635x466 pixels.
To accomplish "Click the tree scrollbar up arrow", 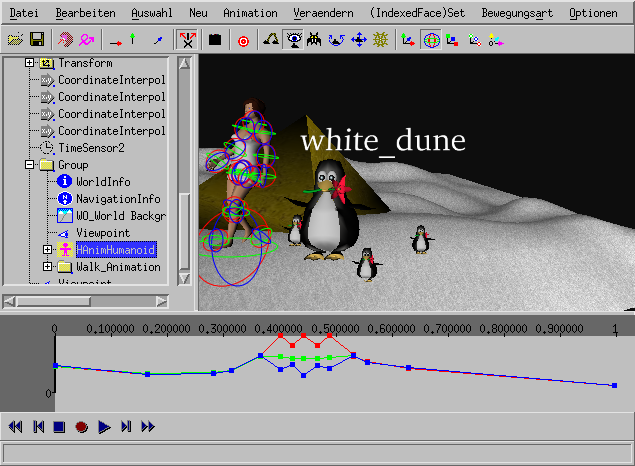I will (184, 64).
